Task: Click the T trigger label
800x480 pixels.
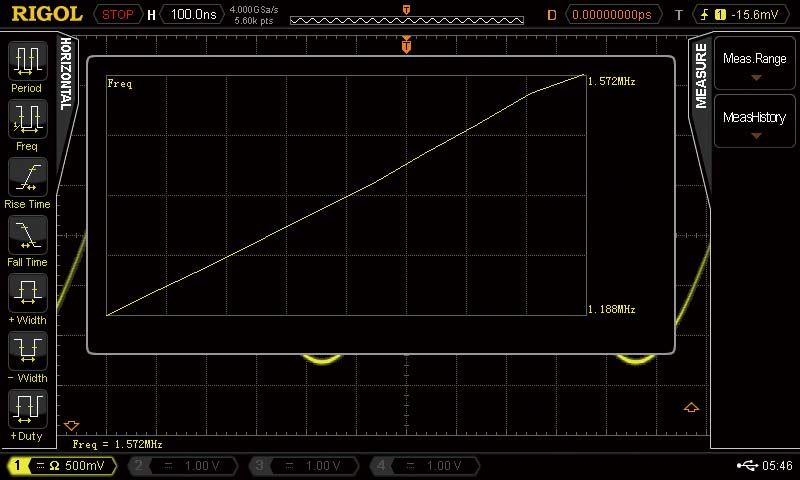Action: point(679,15)
